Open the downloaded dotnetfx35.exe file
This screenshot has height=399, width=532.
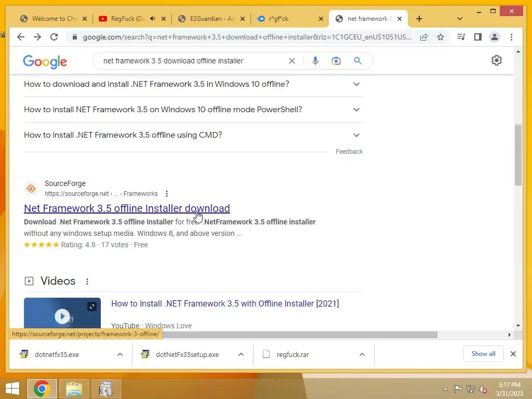pyautogui.click(x=57, y=354)
